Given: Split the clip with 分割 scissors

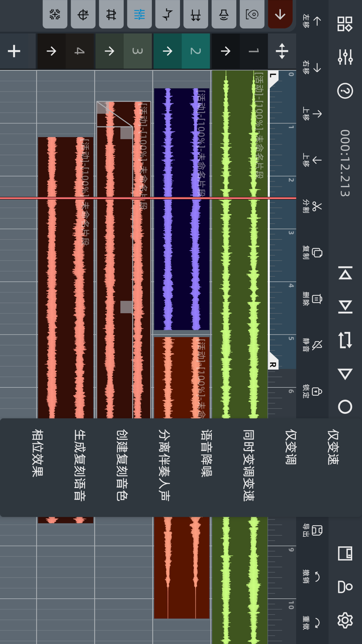Looking at the screenshot, I should (312, 206).
